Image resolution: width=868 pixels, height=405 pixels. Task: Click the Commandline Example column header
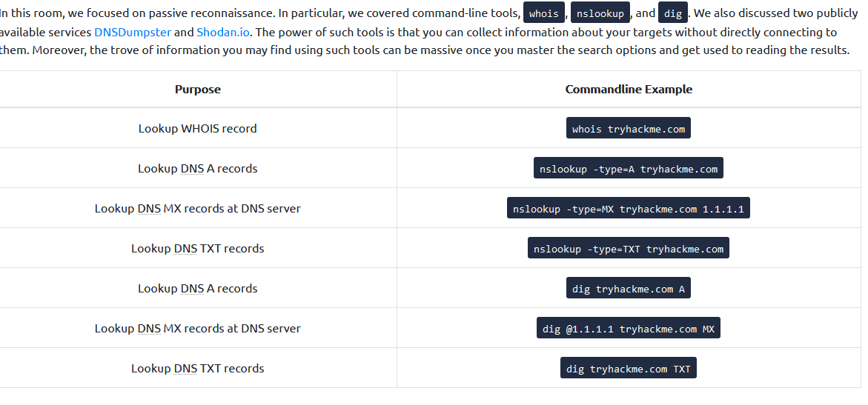(x=629, y=90)
